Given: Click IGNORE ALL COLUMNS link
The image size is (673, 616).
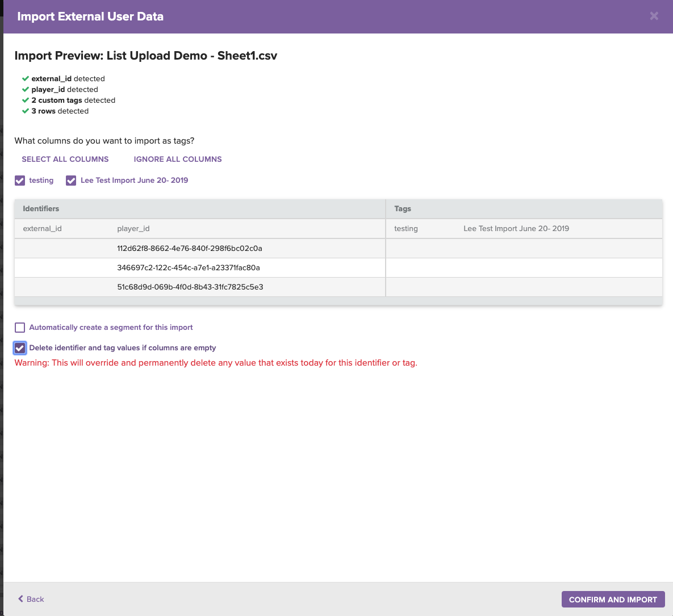Looking at the screenshot, I should (178, 159).
